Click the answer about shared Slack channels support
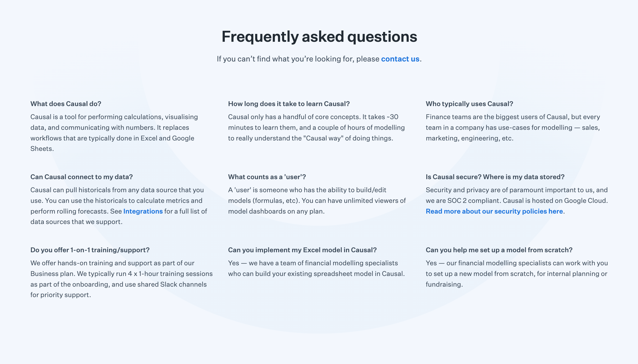The height and width of the screenshot is (364, 638). coord(121,279)
